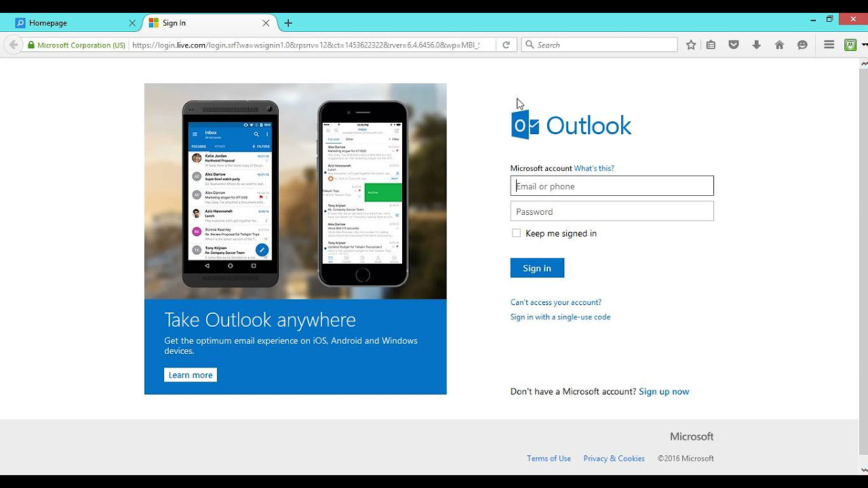Bookmark this page with the star icon
Viewport: 868px width, 488px height.
691,45
